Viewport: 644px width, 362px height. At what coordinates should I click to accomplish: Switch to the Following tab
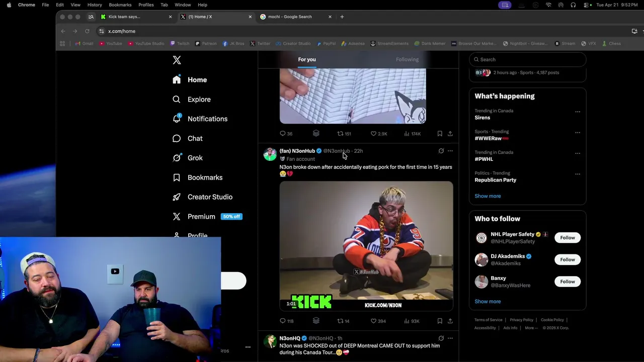point(407,59)
